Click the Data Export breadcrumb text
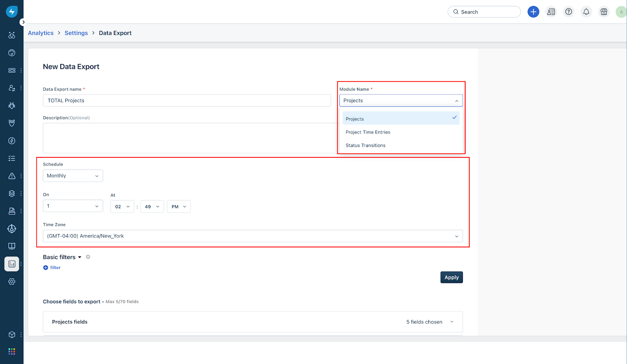 [x=115, y=33]
